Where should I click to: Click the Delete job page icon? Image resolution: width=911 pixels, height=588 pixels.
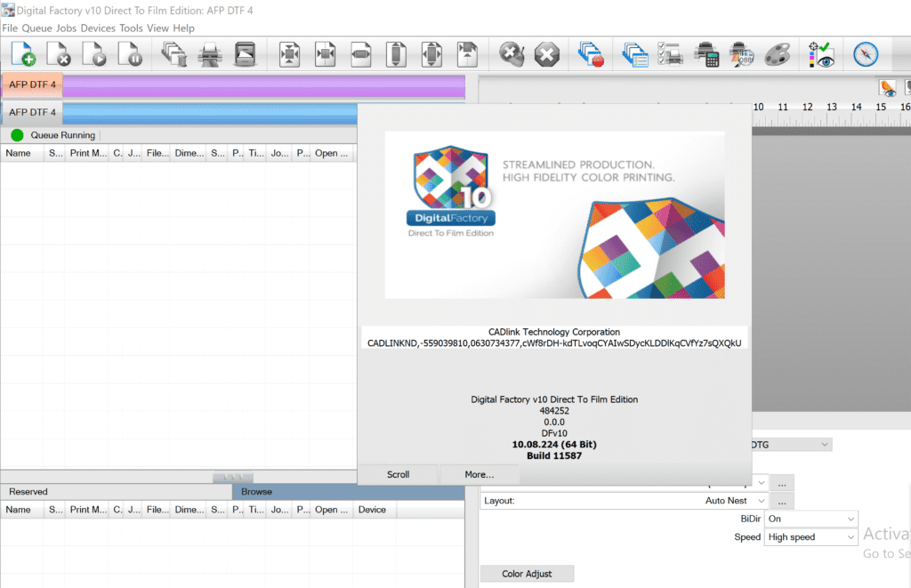59,54
